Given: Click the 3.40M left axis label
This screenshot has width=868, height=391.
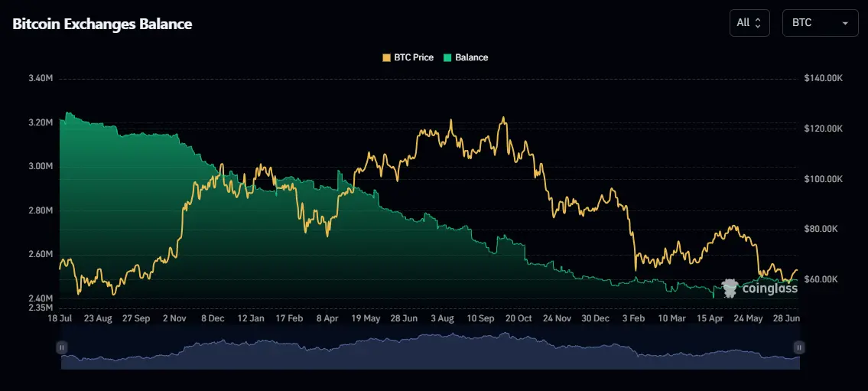Looking at the screenshot, I should point(41,79).
